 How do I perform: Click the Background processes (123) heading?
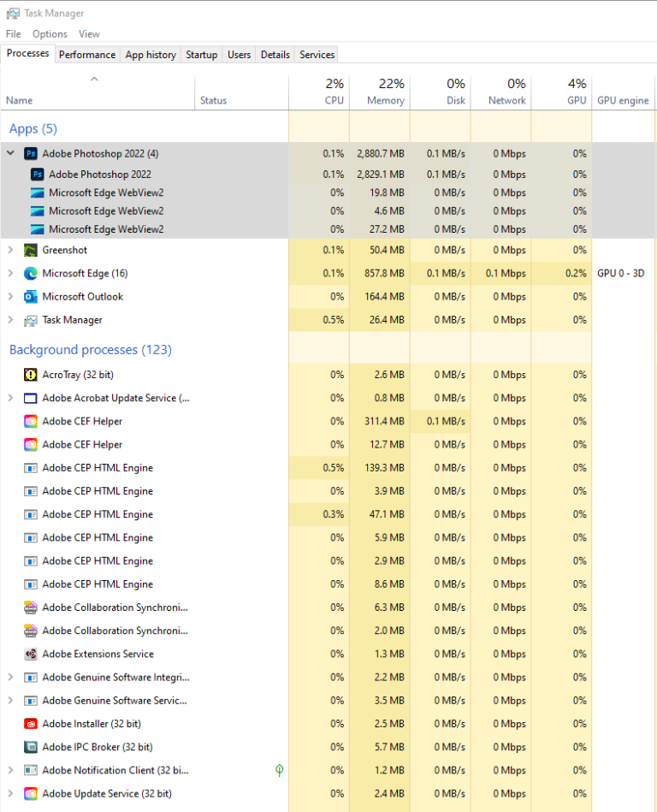click(90, 350)
